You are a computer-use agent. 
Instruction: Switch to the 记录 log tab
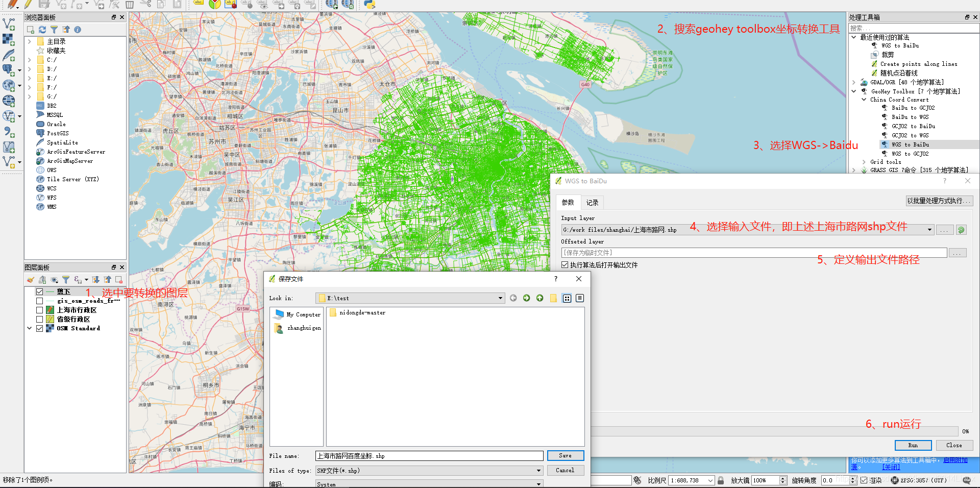tap(592, 203)
